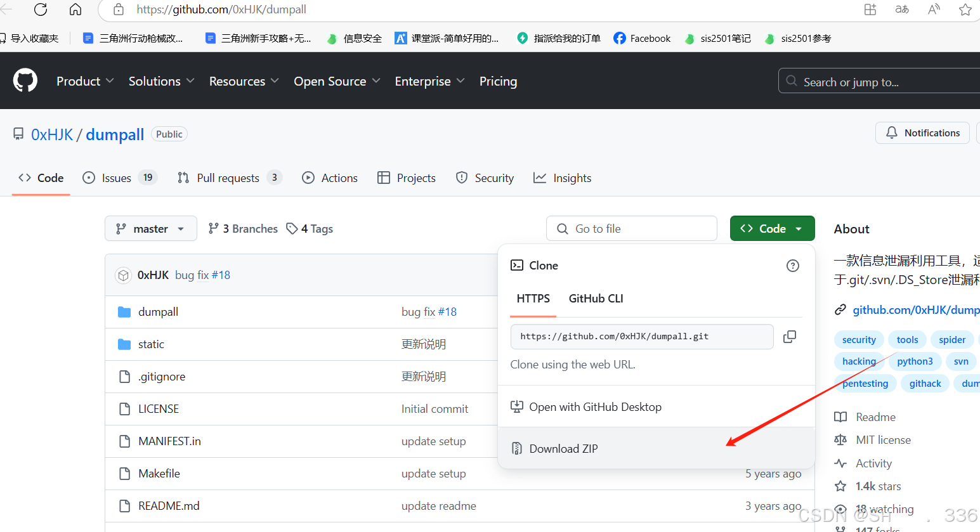Click the python3 topic tag
The height and width of the screenshot is (532, 980).
915,361
